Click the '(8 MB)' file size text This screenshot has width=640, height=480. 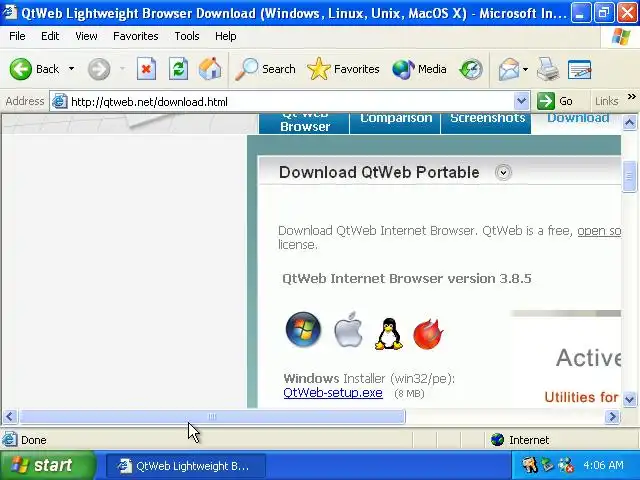[x=409, y=393]
